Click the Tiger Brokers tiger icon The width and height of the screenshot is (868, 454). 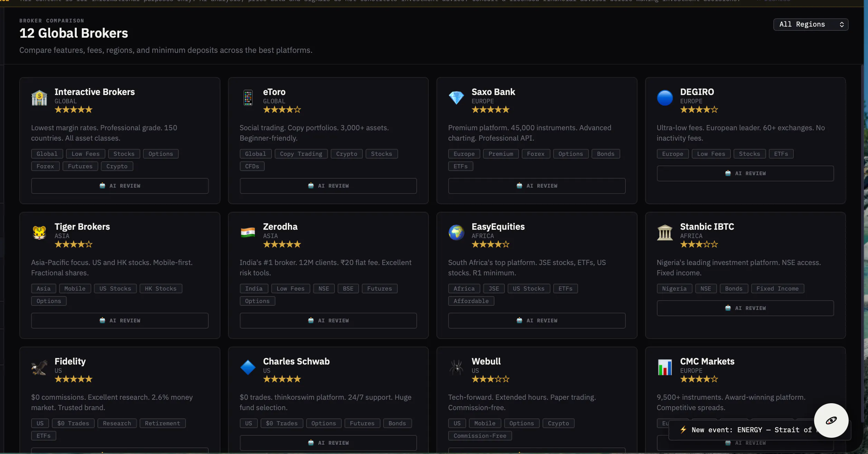point(39,233)
